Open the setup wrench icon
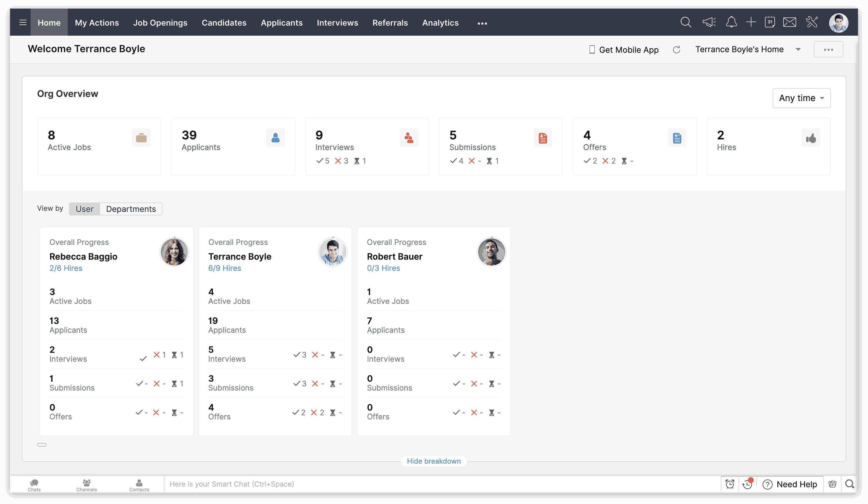Screen dimensions: 868x504 point(812,22)
